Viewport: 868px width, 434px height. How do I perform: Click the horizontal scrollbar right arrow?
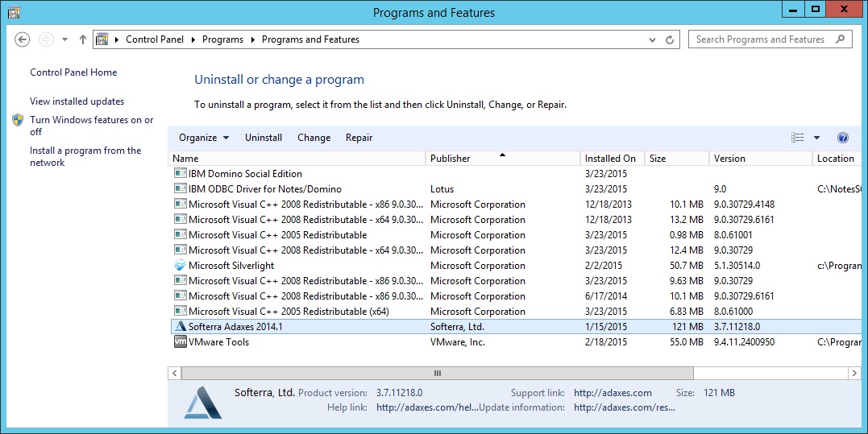tap(854, 373)
